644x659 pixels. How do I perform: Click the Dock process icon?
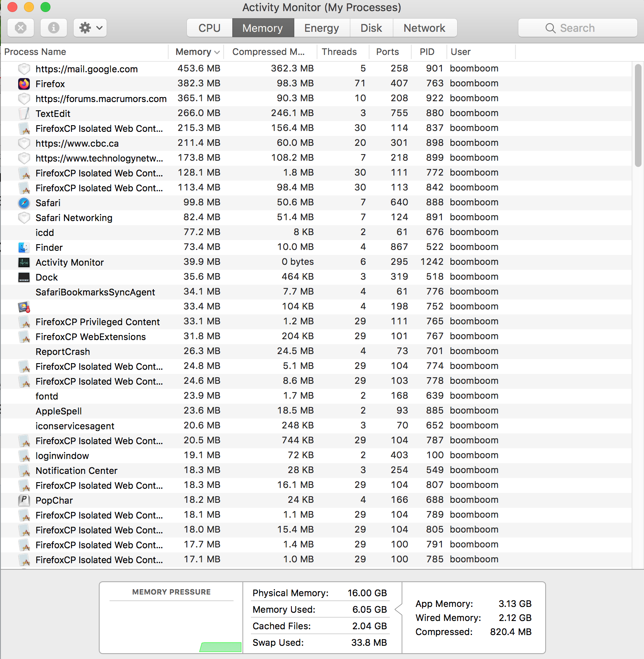24,277
